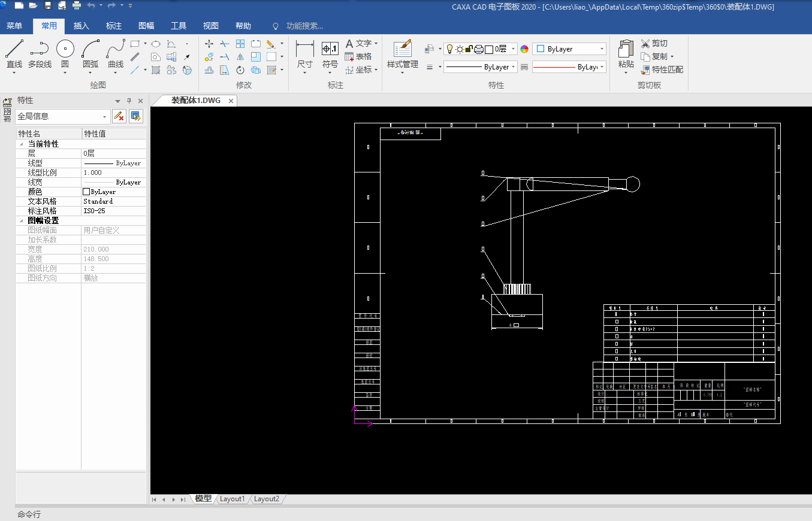The width and height of the screenshot is (812, 521).
Task: Switch to the Layout2 sheet tab
Action: (x=266, y=499)
